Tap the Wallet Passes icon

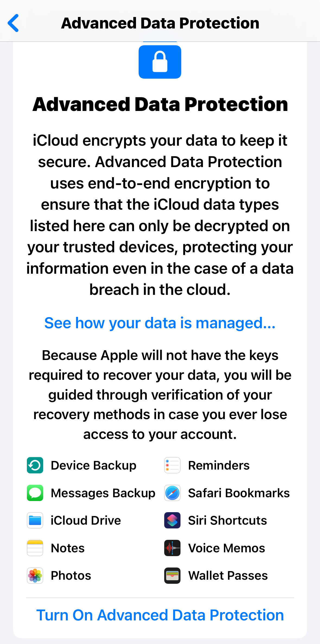point(172,575)
